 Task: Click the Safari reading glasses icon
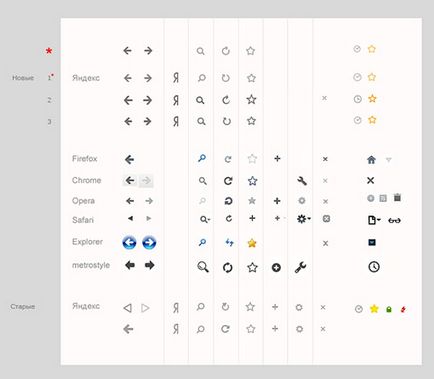coord(394,220)
